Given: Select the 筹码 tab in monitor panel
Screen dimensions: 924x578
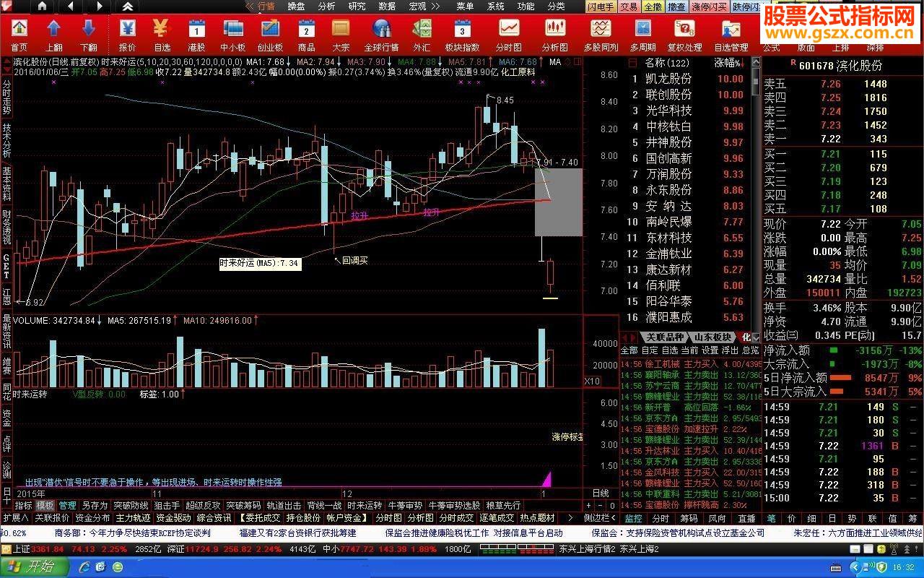Looking at the screenshot, I should click(688, 518).
